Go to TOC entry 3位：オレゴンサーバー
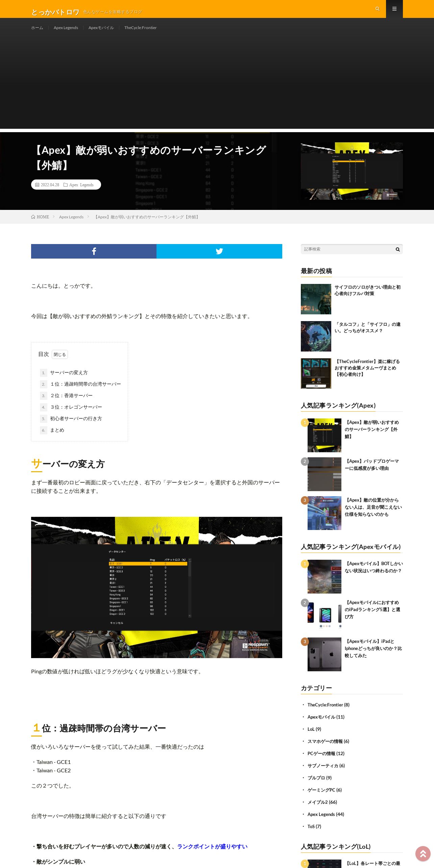The height and width of the screenshot is (868, 434). click(x=76, y=407)
